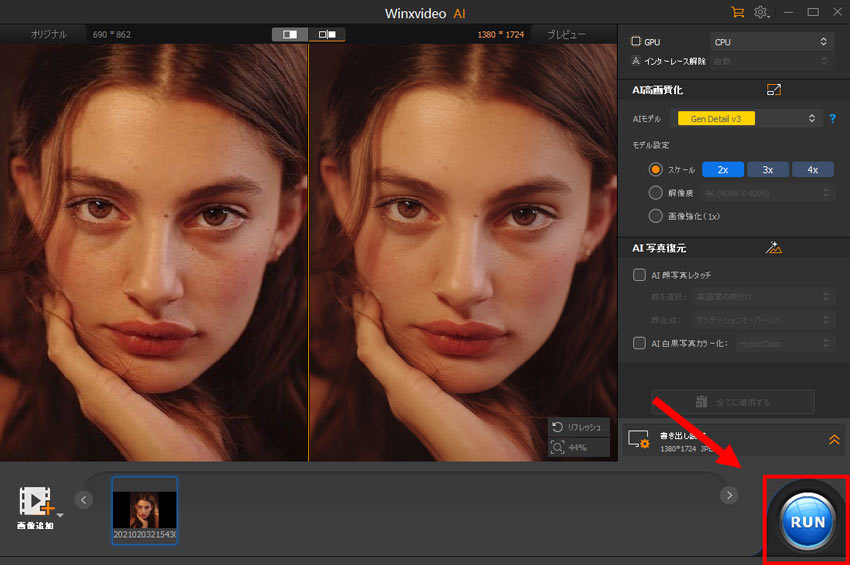
Task: Click the AI photo restoration icon
Action: coord(772,247)
